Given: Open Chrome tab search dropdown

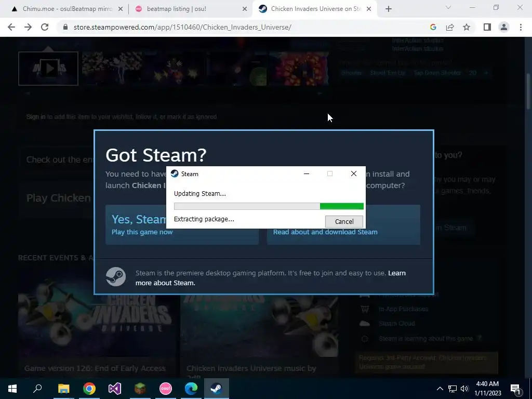Looking at the screenshot, I should [x=448, y=7].
